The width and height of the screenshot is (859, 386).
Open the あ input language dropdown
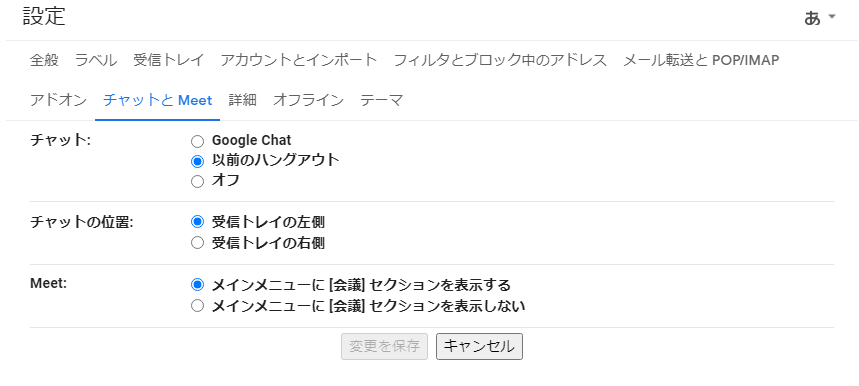coord(820,18)
